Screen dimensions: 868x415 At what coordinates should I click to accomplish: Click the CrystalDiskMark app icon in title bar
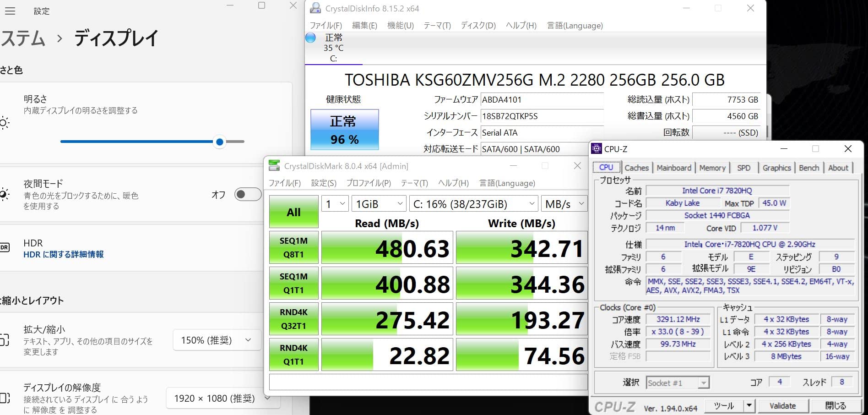pyautogui.click(x=274, y=166)
